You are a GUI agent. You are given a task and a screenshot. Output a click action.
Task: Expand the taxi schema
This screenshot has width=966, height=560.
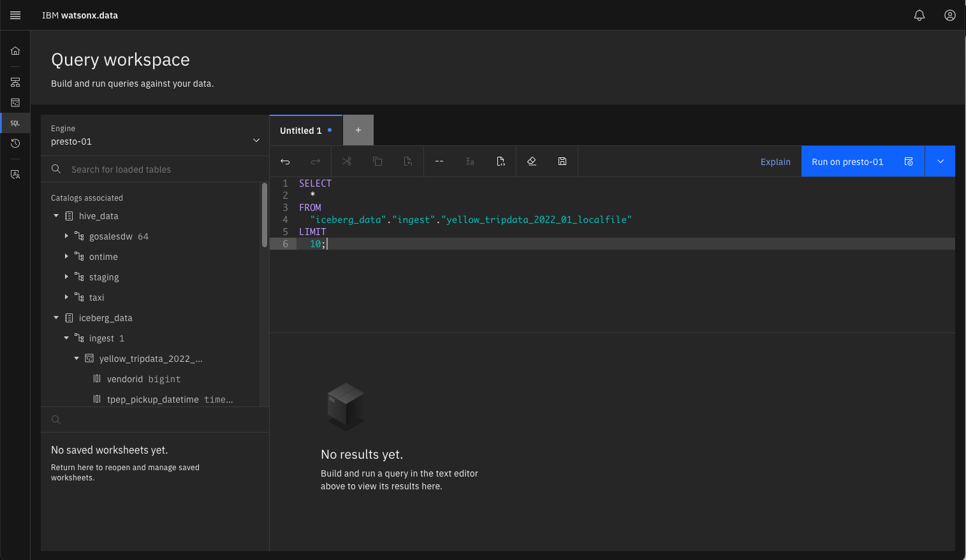pyautogui.click(x=66, y=298)
